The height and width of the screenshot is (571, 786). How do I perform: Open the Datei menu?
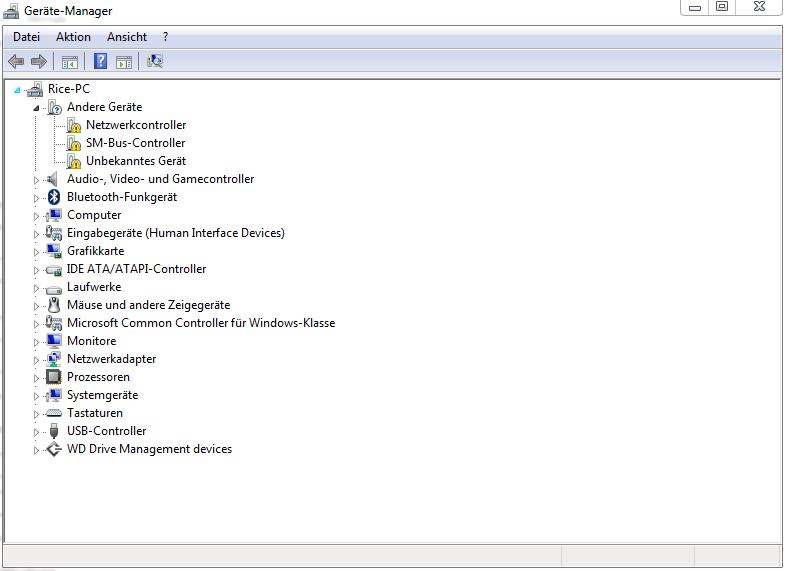coord(26,37)
